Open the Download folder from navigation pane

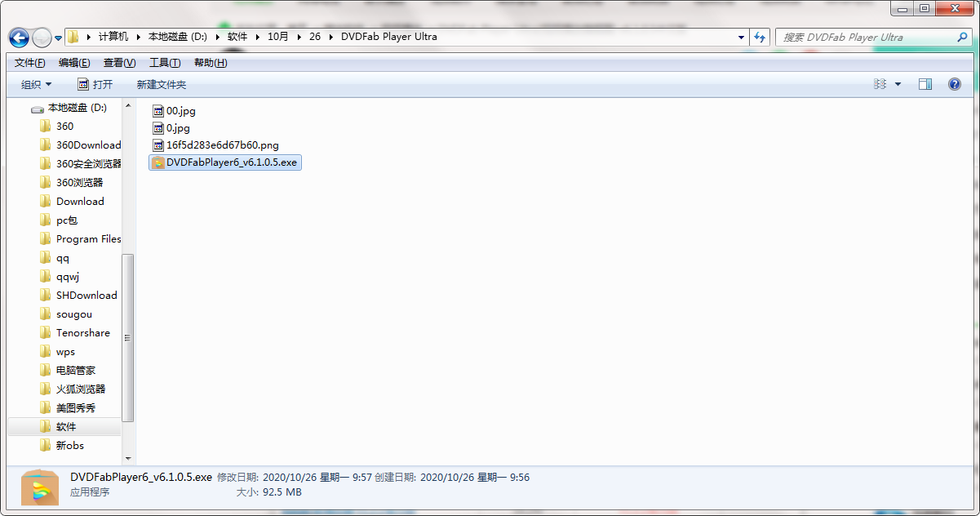[x=79, y=201]
